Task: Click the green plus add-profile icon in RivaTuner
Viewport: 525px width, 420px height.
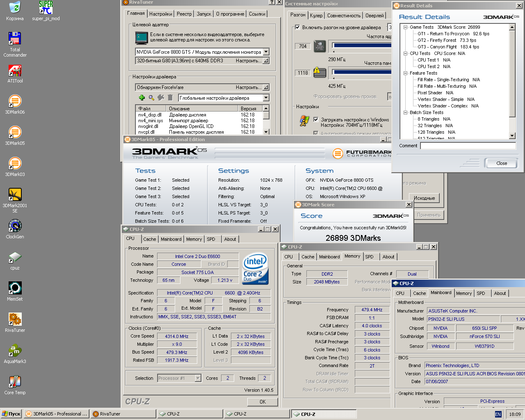Action: (142, 98)
